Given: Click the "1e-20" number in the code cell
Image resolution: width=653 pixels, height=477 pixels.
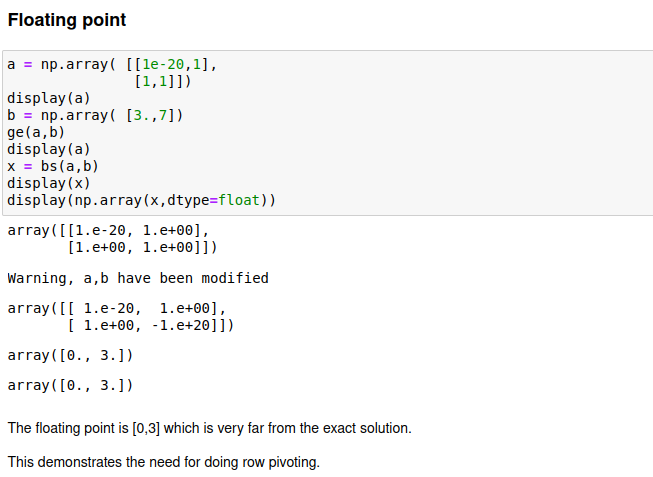Looking at the screenshot, I should click(x=166, y=64).
